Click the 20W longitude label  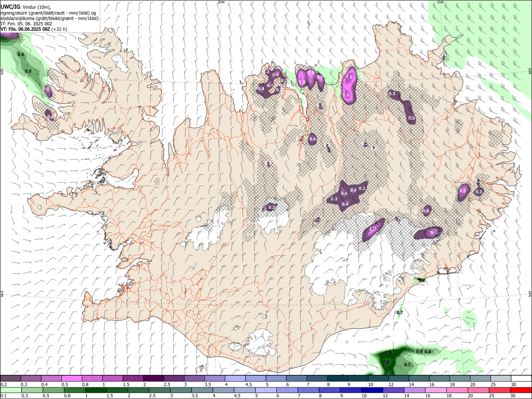[x=221, y=2]
